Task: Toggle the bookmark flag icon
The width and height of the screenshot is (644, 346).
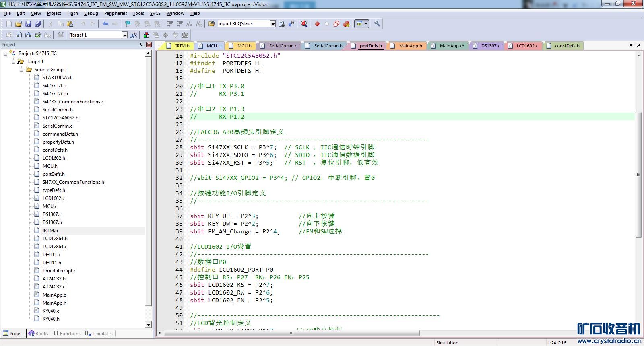Action: coord(128,24)
